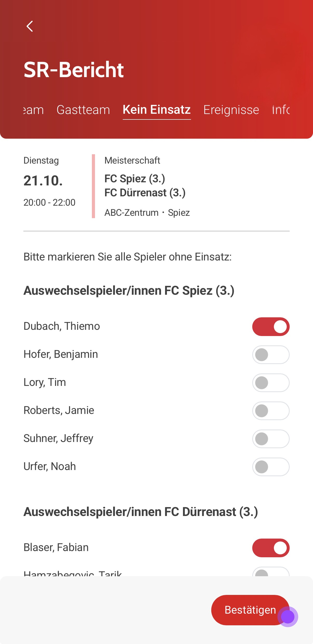The image size is (313, 644).
Task: Enable the Hofer, Benjamin toggle
Action: [x=271, y=354]
